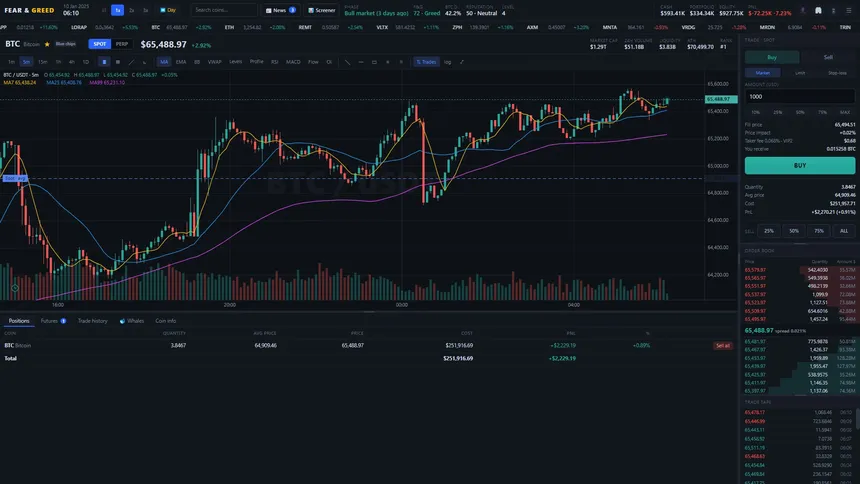Open the Screener panel
Screen dimensions: 860x484
pos(322,10)
